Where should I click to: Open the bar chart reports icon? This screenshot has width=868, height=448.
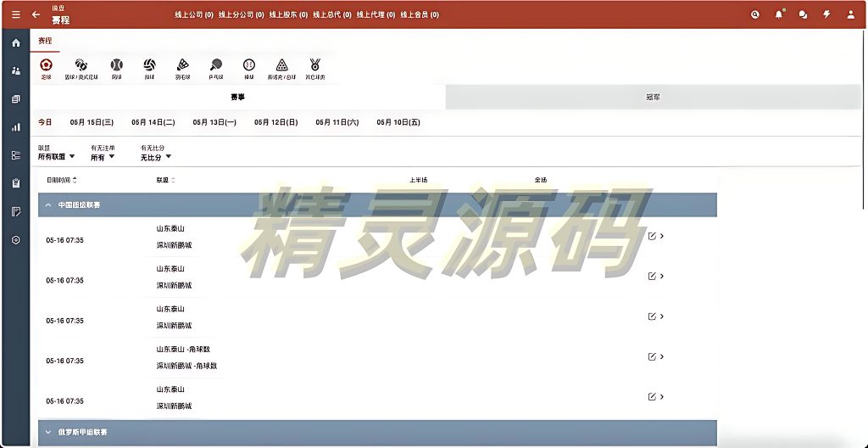coord(15,127)
